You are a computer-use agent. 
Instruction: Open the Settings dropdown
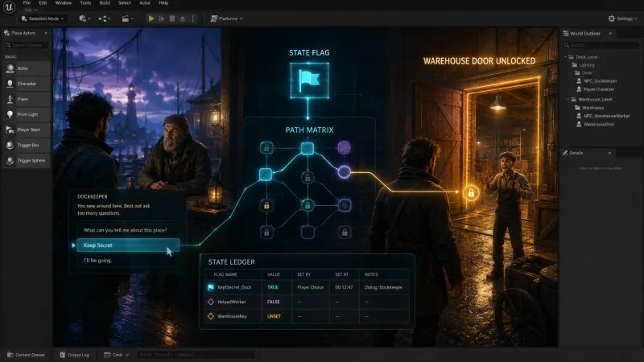[622, 19]
